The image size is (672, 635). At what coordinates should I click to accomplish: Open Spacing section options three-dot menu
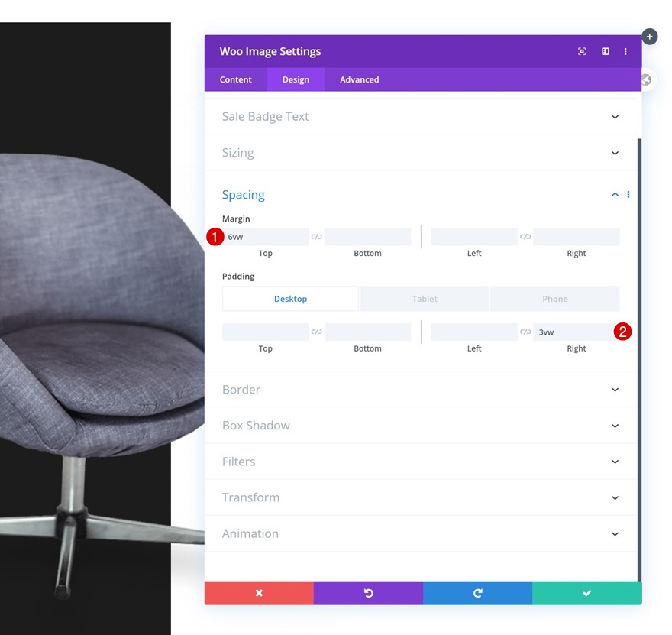(628, 195)
